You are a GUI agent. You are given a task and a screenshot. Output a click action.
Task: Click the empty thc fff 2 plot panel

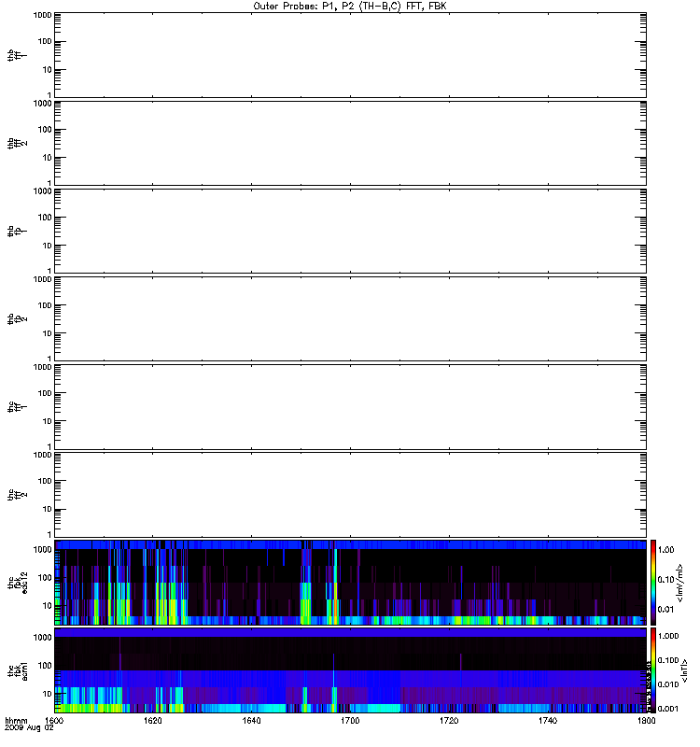click(x=351, y=495)
